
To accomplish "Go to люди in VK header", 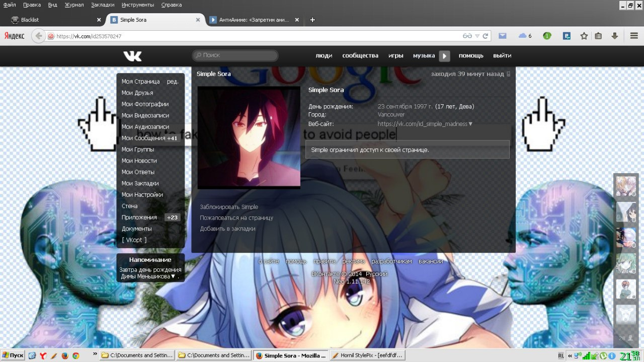I will (324, 55).
